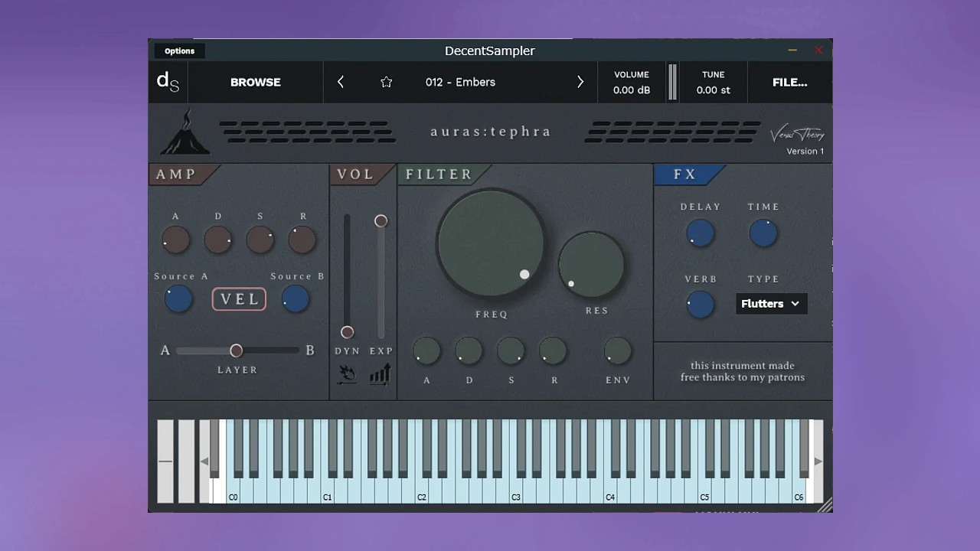Click the auras:tephra title text
980x551 pixels.
click(x=491, y=132)
